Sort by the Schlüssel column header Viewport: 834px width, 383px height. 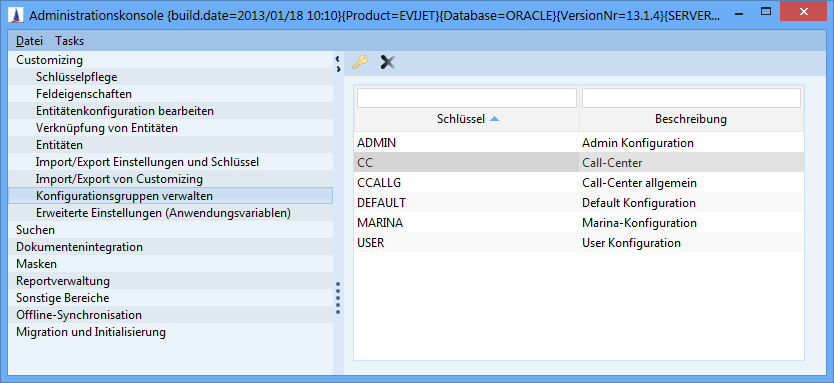pos(466,120)
